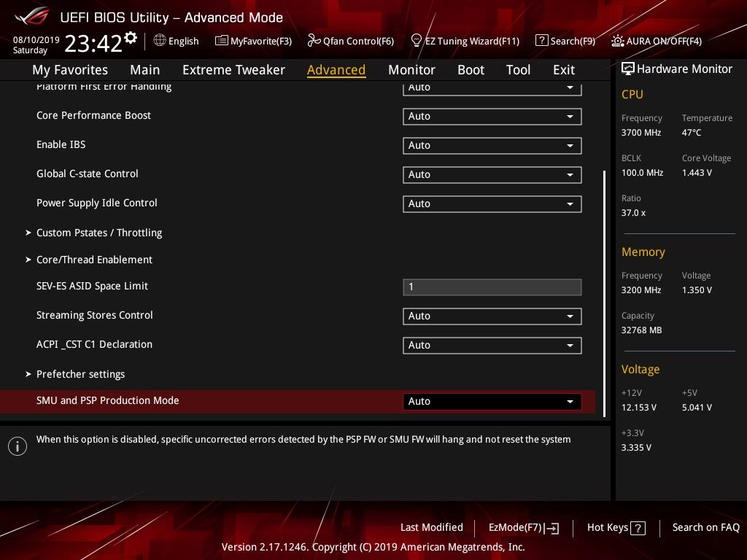This screenshot has height=560, width=747.
Task: Select SMU and PSP Production Mode label
Action: pos(108,400)
